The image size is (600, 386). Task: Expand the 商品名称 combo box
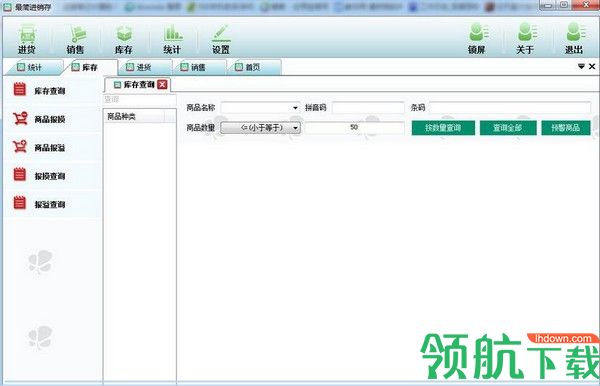pos(295,108)
